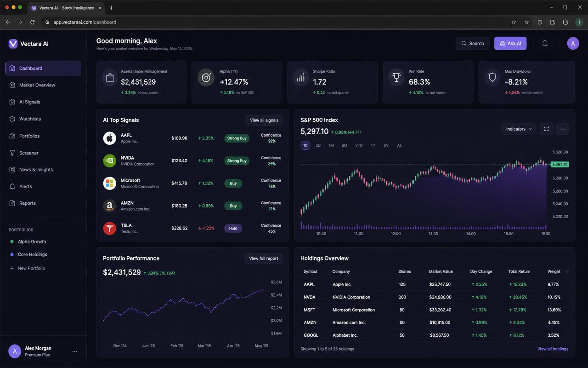This screenshot has height=368, width=588.
Task: Click View all holdings link
Action: [x=553, y=349]
